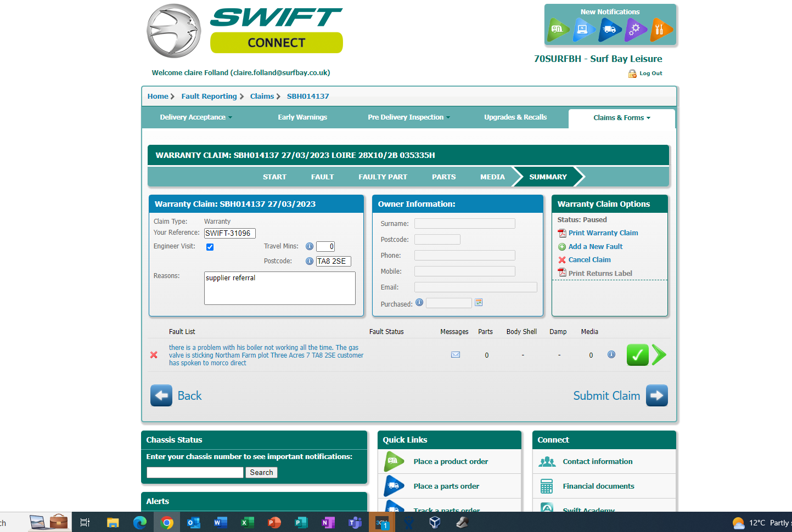This screenshot has width=792, height=532.
Task: Click the claim Postcode field with TA8 2SE
Action: pyautogui.click(x=334, y=262)
